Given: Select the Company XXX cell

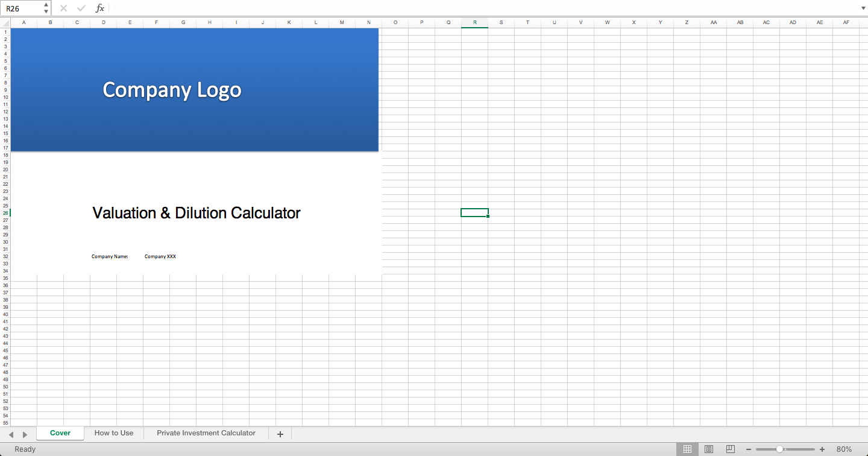Looking at the screenshot, I should (160, 256).
